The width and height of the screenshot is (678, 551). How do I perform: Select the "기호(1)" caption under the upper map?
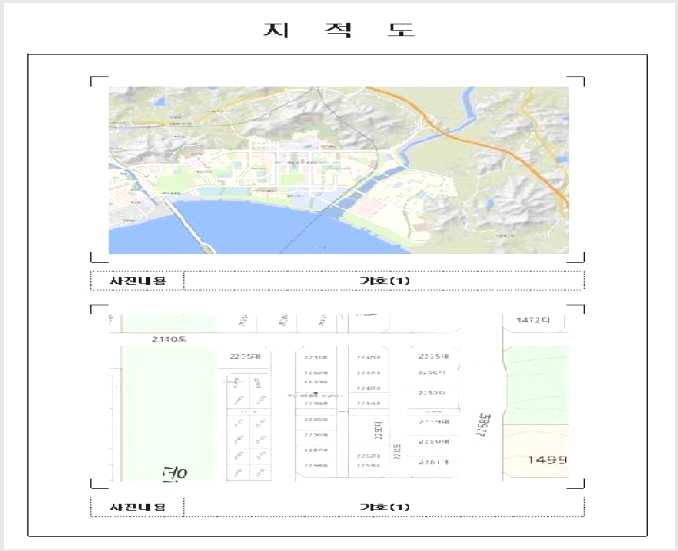(x=384, y=281)
